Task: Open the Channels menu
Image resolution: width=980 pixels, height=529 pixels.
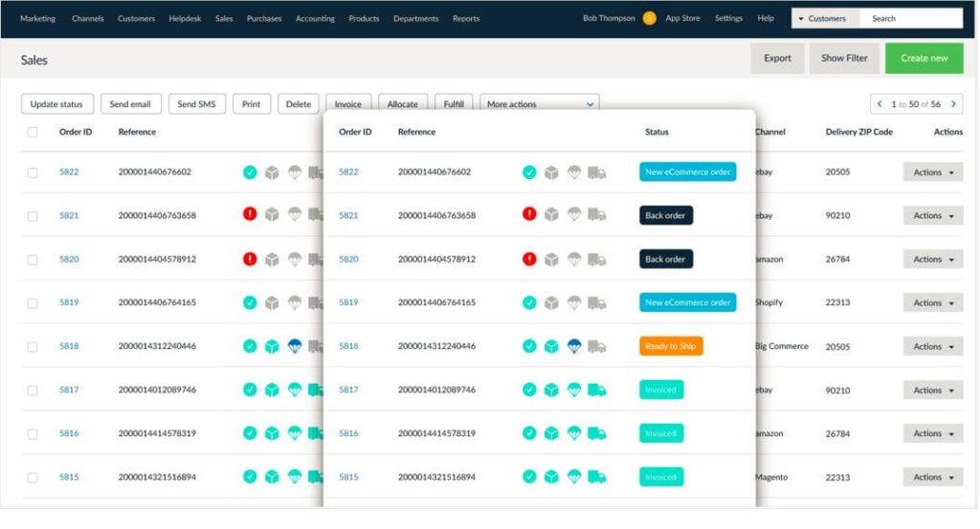Action: pos(87,18)
